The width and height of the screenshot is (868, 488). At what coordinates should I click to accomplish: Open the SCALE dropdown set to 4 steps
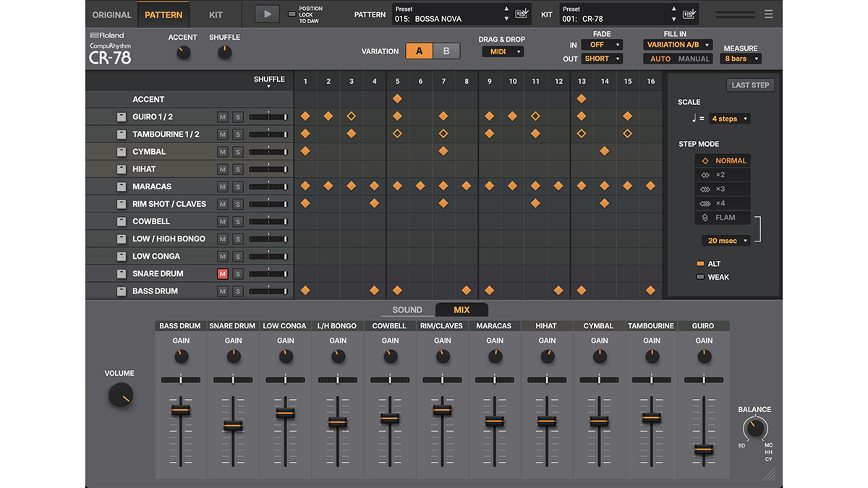click(x=728, y=118)
